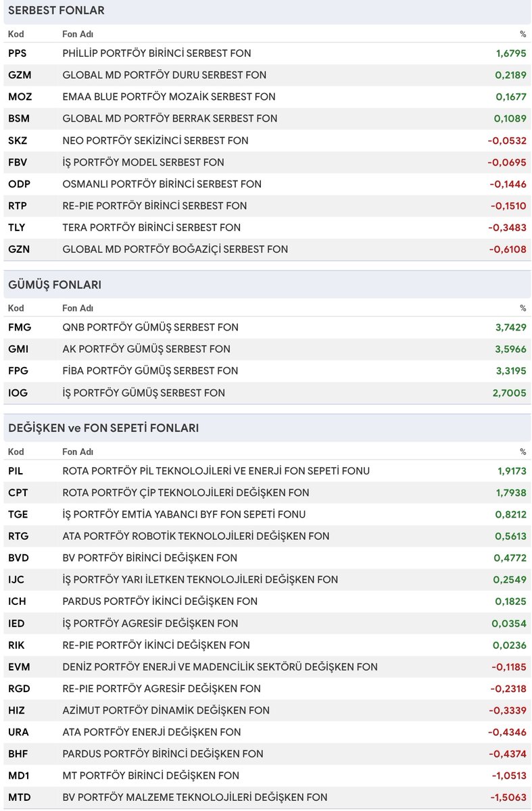This screenshot has height=811, width=532.
Task: Open DENİZ PORTFÖY ENERJİ VE MADENCİLİK fund
Action: (x=220, y=667)
